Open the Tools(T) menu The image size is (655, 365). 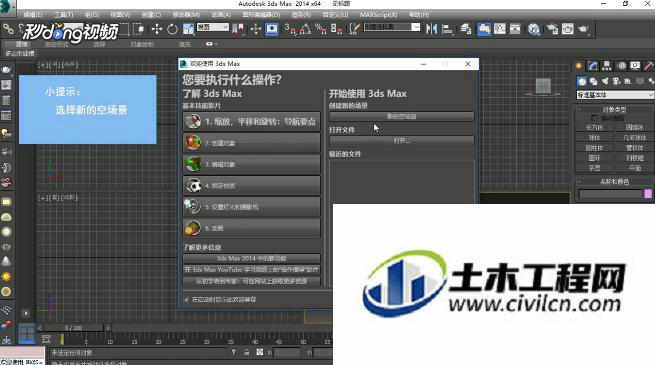[x=63, y=15]
